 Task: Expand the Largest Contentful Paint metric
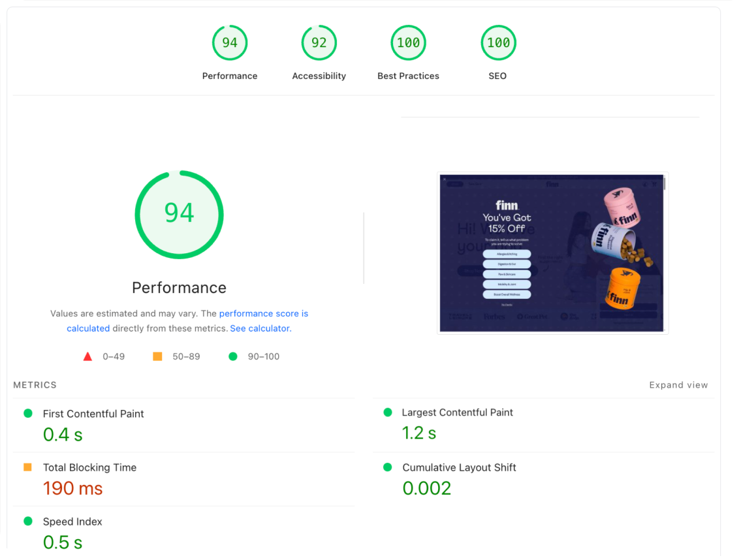(543, 424)
